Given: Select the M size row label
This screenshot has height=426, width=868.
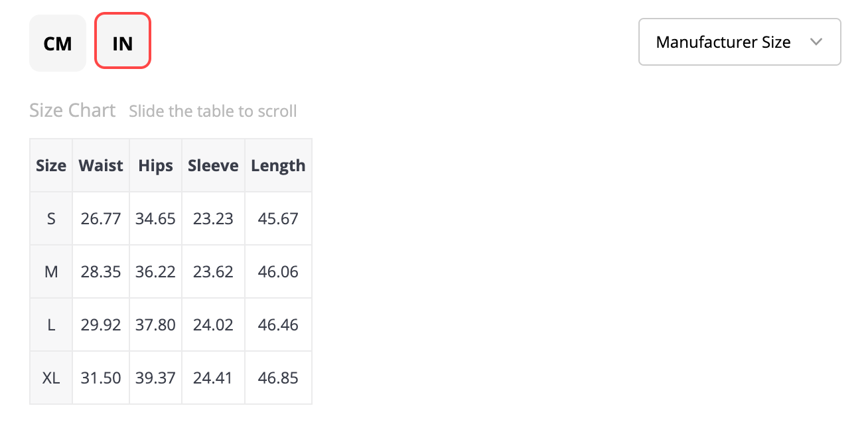Looking at the screenshot, I should click(x=51, y=272).
